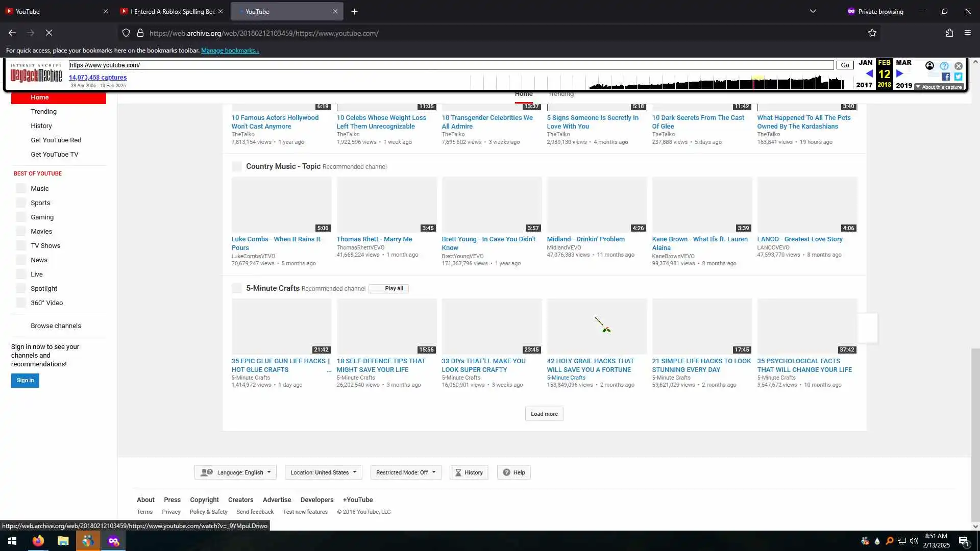Screen dimensions: 980x551
Task: Select Trending in the left sidebar
Action: (43, 112)
